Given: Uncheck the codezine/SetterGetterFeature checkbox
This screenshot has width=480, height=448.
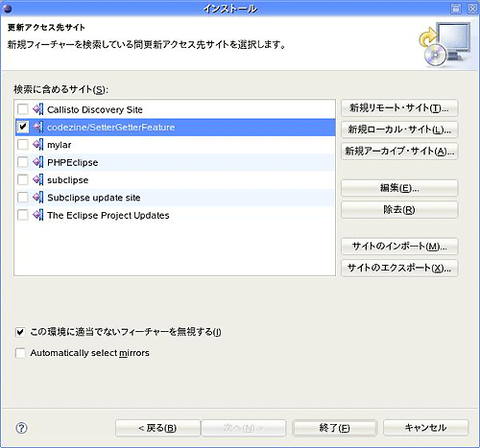Looking at the screenshot, I should point(23,127).
